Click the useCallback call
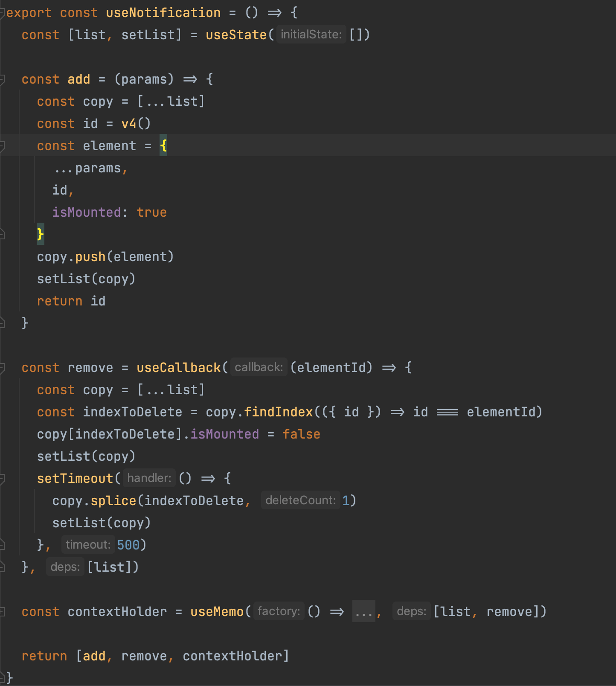 pos(179,368)
